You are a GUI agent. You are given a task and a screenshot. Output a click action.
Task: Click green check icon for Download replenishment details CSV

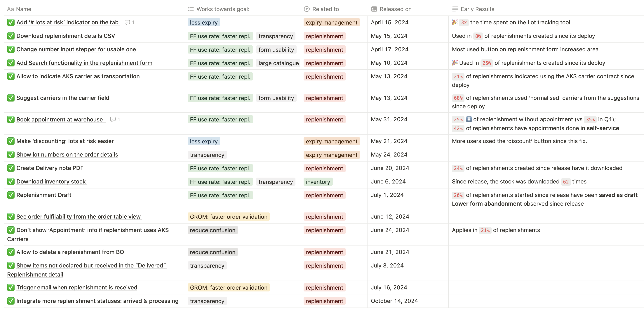[x=11, y=36]
